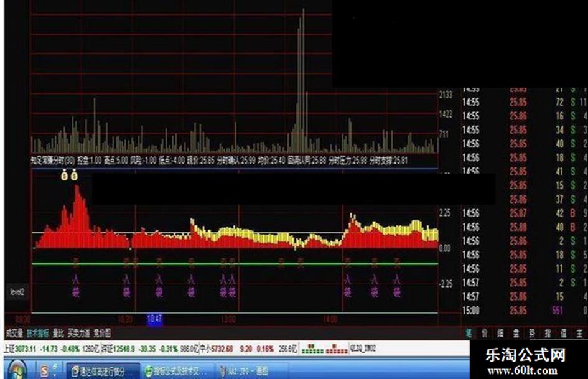Viewport: 588px width, 379px height.
Task: Click the 2133 volume axis label
Action: [446, 95]
